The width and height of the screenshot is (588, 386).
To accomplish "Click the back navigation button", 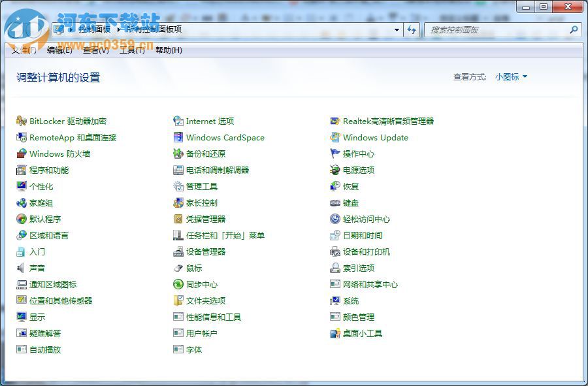I will pyautogui.click(x=16, y=29).
